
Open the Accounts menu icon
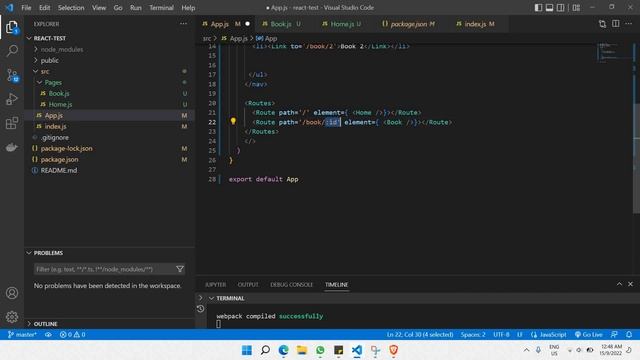click(x=12, y=293)
